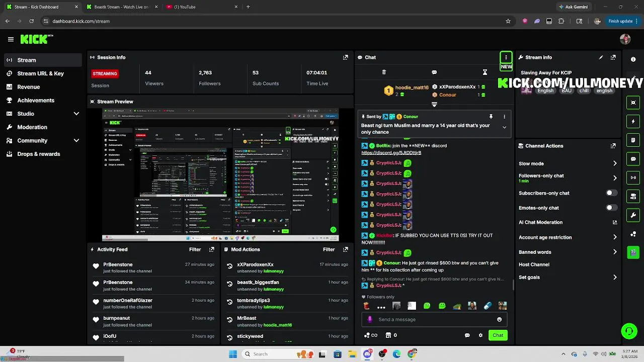The height and width of the screenshot is (362, 644).
Task: Click the wrench icon in right sidebar
Action: [633, 215]
